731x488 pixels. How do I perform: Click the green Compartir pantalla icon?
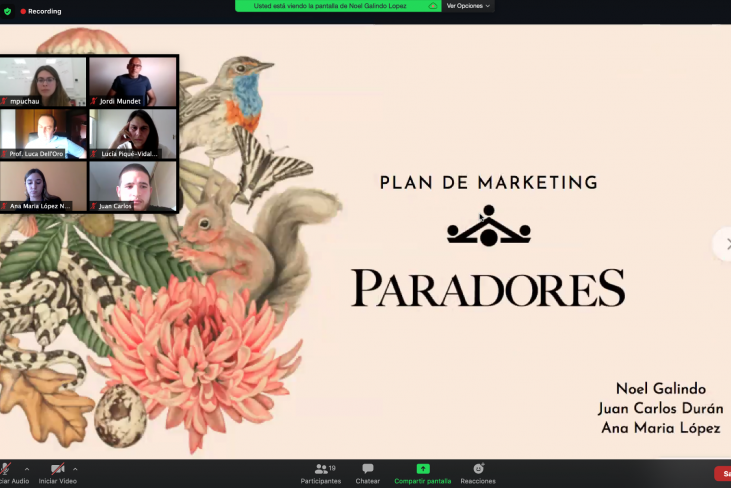coord(422,468)
